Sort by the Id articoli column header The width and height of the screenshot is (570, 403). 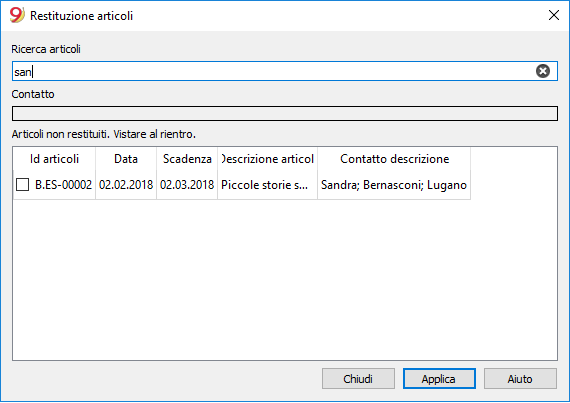54,159
